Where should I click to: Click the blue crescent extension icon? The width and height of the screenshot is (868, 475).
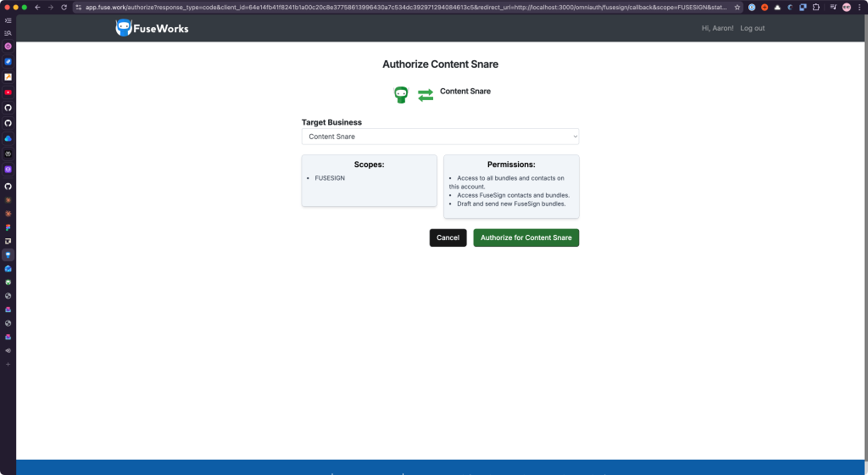(x=790, y=7)
